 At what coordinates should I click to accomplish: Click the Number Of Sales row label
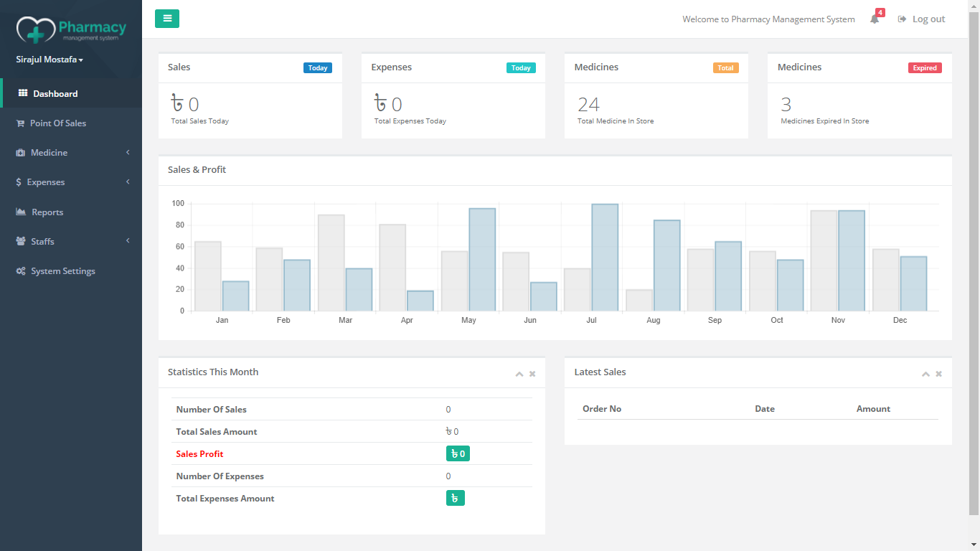(x=212, y=410)
